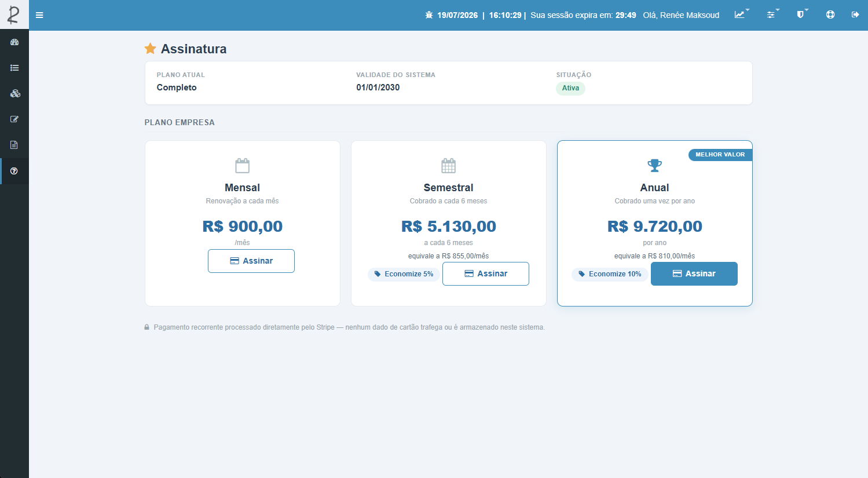Screen dimensions: 868x478
Task: Subscribe to the Mensal plan
Action: [x=251, y=261]
